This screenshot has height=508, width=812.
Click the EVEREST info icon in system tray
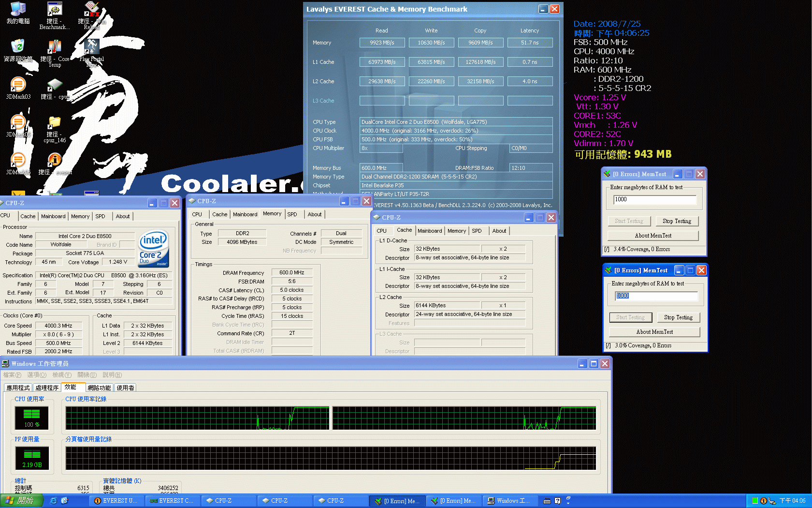(763, 501)
